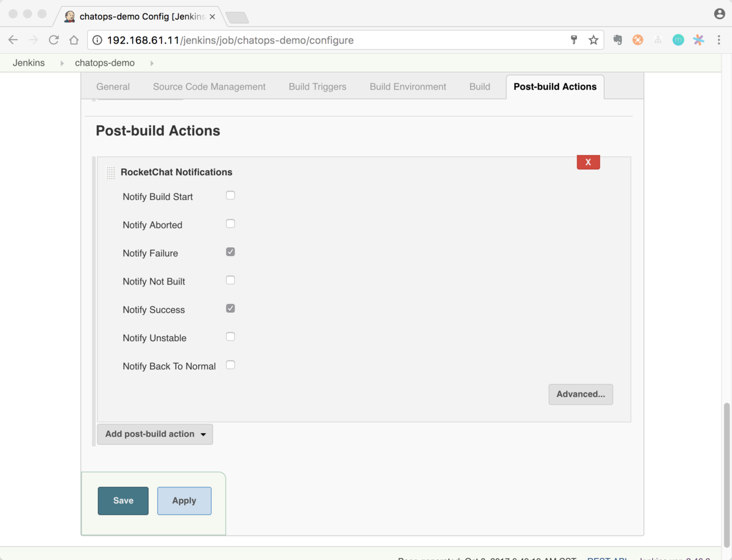This screenshot has height=560, width=732.
Task: Click the browser back arrow icon
Action: (x=13, y=40)
